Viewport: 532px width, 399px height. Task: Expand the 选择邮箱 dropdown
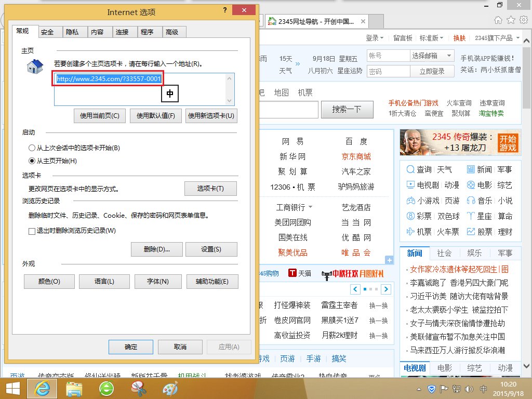tap(432, 56)
